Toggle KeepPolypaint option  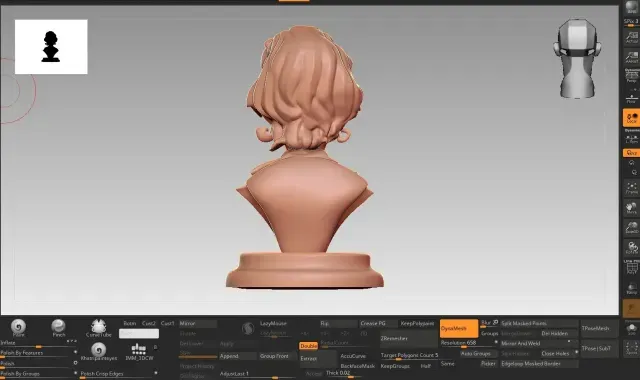(x=417, y=323)
